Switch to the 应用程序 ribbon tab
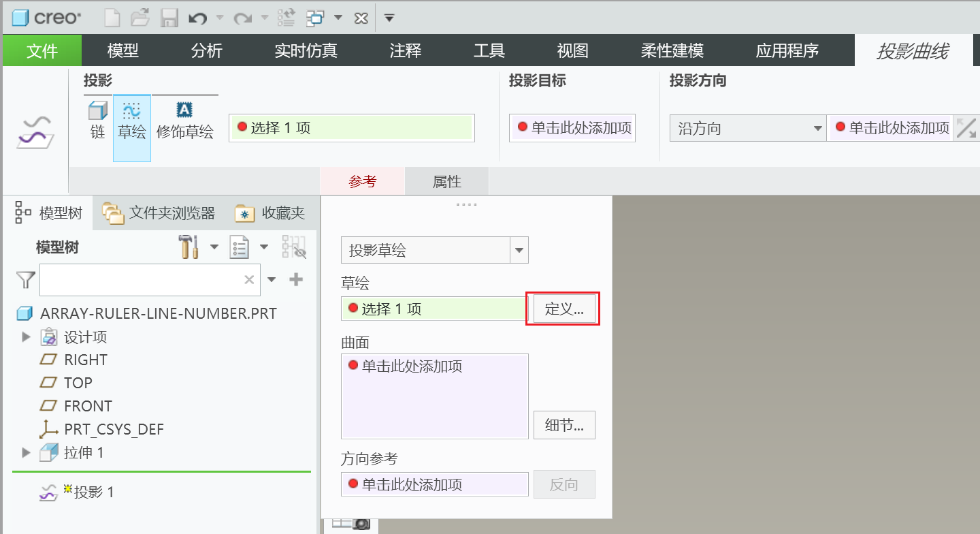The image size is (980, 534). (x=787, y=50)
